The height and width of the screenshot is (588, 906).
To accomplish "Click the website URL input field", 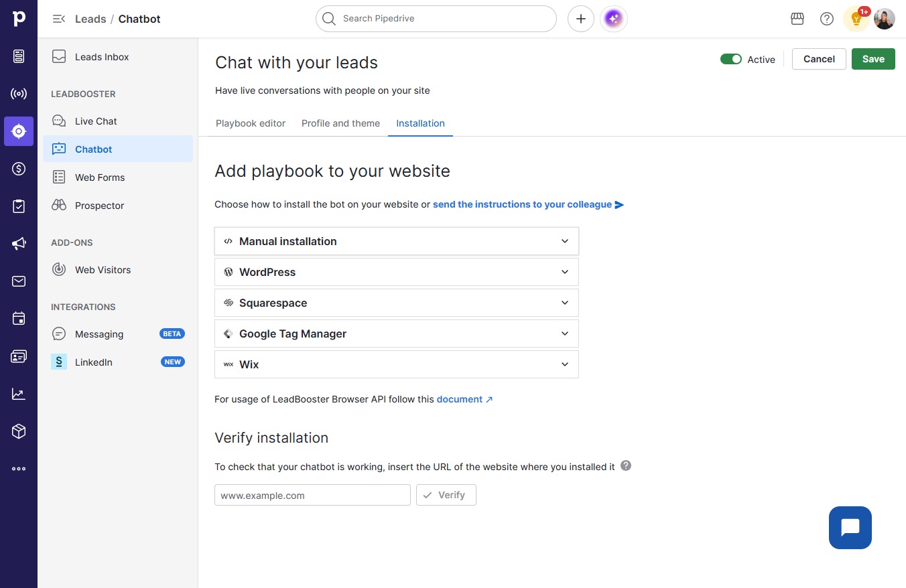I will click(x=312, y=495).
